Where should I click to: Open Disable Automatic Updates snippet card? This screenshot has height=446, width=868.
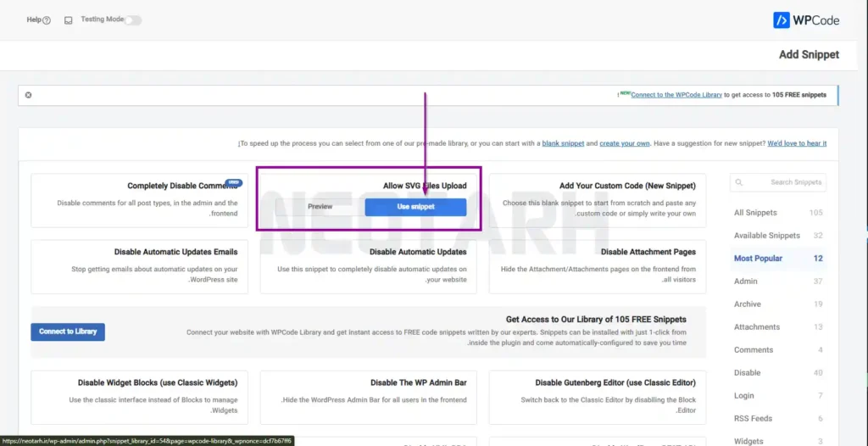point(368,266)
